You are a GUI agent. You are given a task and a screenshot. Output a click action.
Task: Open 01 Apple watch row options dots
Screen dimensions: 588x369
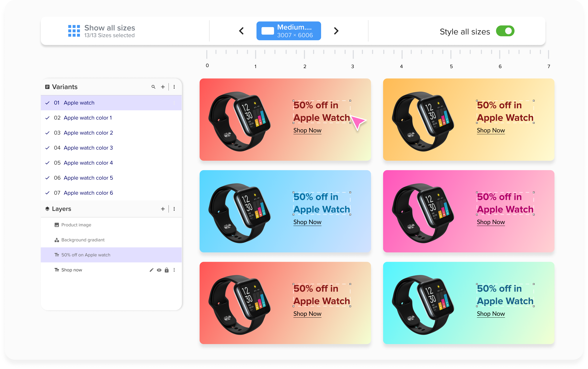coord(174,103)
